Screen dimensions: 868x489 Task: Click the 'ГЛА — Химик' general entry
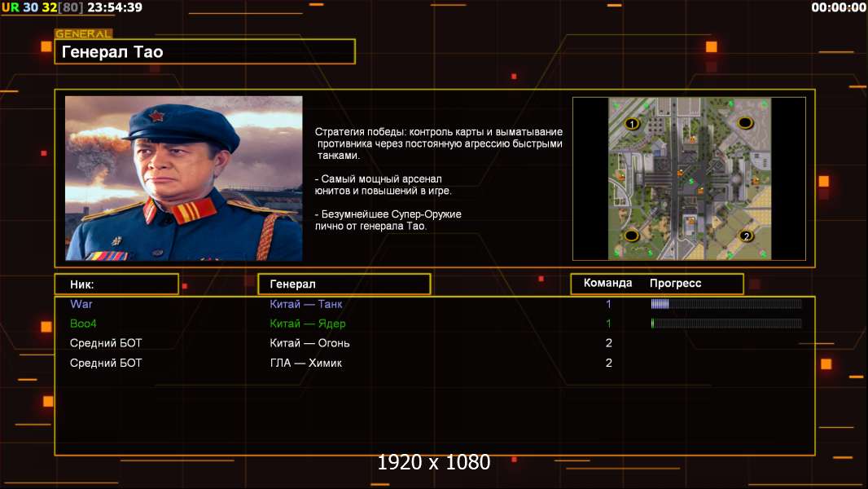[x=305, y=363]
